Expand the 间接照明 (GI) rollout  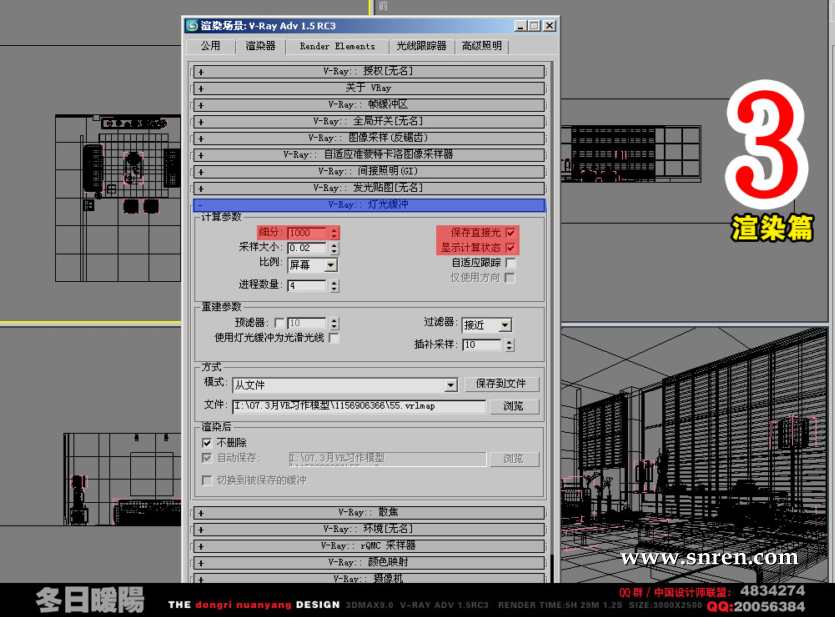[369, 171]
